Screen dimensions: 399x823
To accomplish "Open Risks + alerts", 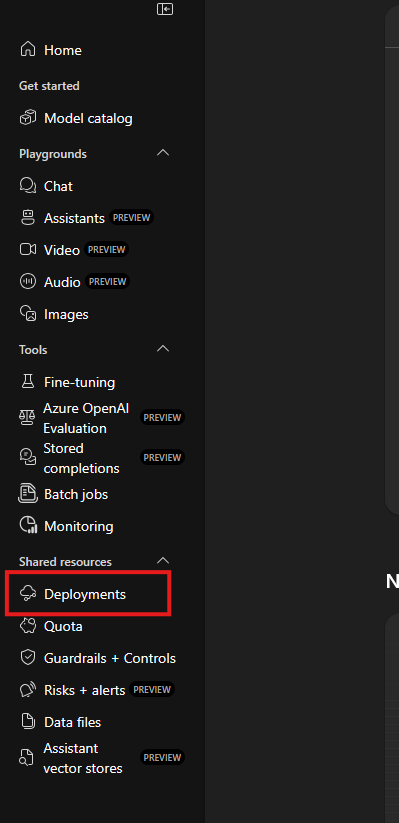I will [85, 691].
